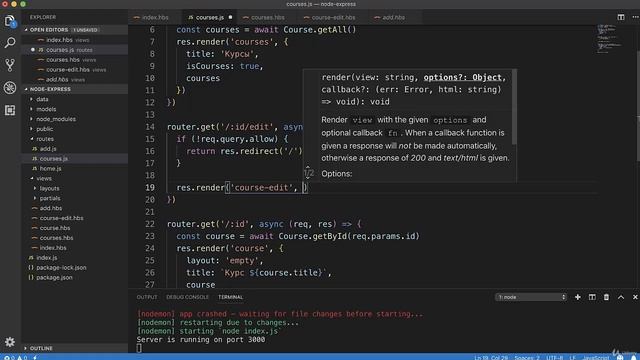
Task: Open the Search view in activity bar
Action: tap(10, 42)
